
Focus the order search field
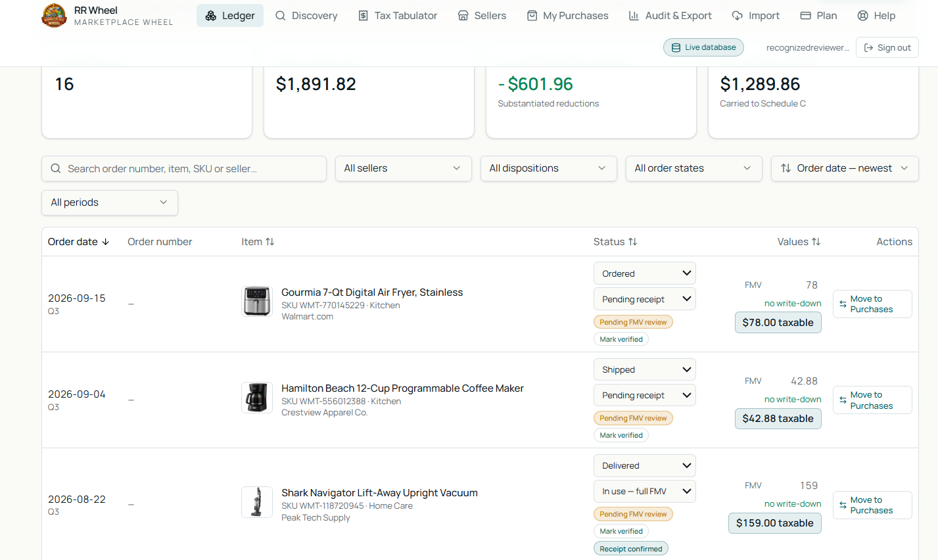(184, 169)
